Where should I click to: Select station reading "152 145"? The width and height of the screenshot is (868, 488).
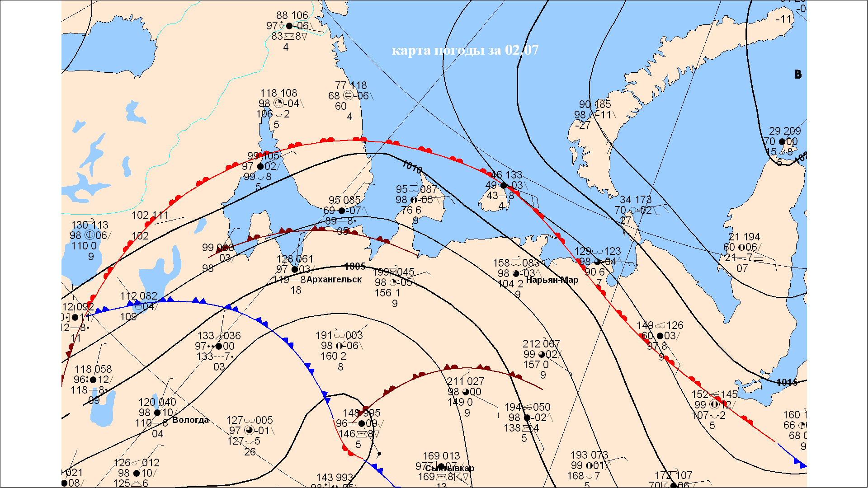[714, 394]
